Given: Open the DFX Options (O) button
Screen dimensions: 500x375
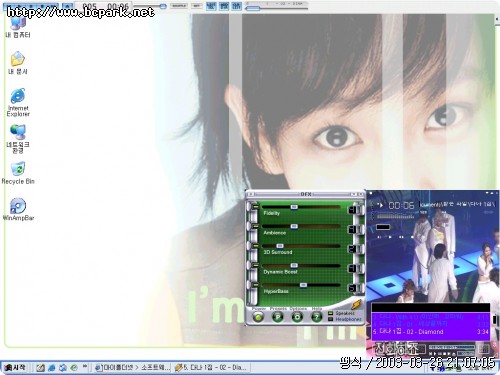Looking at the screenshot, I should [x=297, y=317].
